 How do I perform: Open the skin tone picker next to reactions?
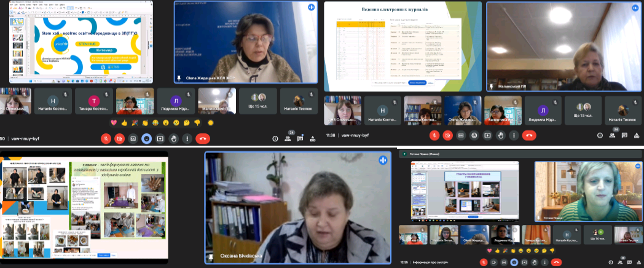pos(211,122)
